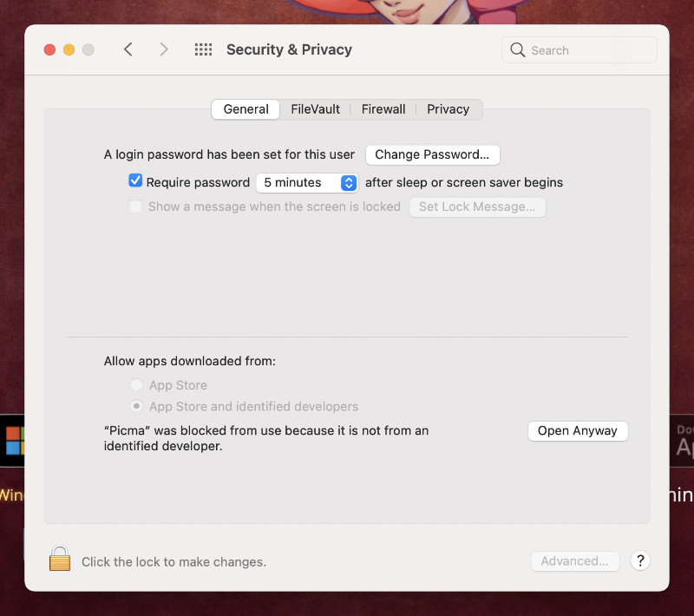Click the Open Anyway button

pyautogui.click(x=578, y=430)
